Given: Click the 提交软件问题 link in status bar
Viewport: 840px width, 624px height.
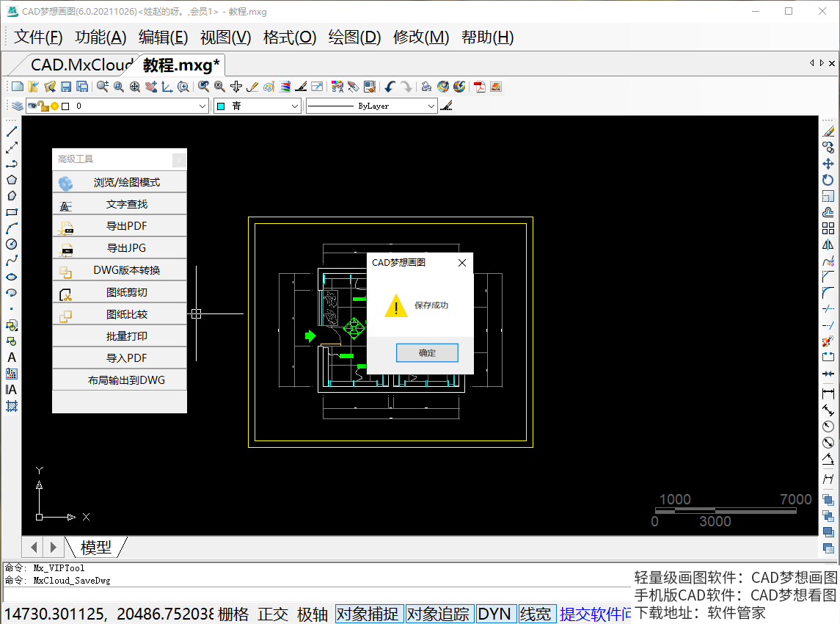Looking at the screenshot, I should [595, 614].
